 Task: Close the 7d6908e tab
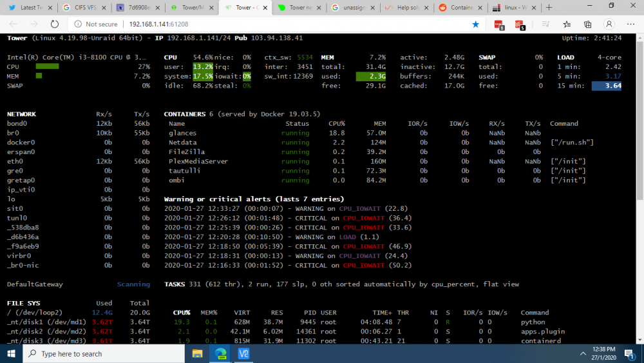158,7
